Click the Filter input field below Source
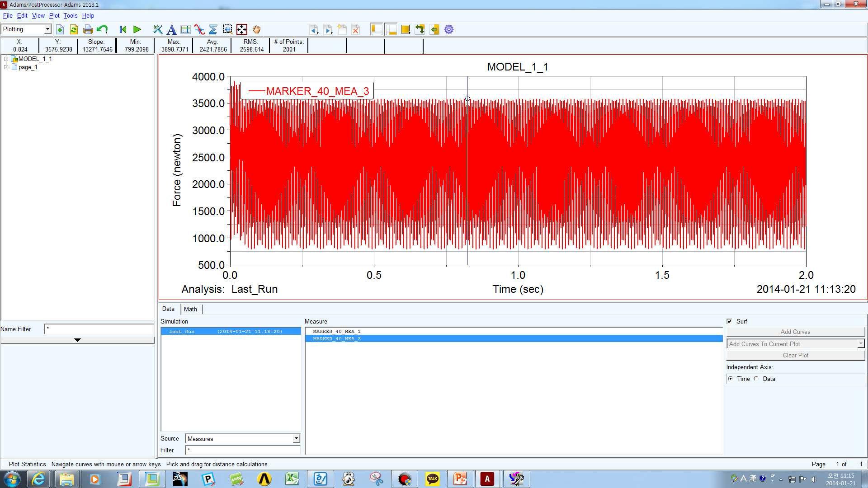The width and height of the screenshot is (868, 488). click(x=243, y=450)
